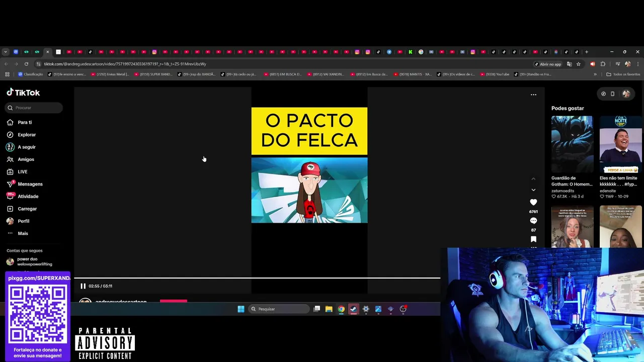Viewport: 644px width, 362px height.
Task: Pause the playing video
Action: coord(83,286)
